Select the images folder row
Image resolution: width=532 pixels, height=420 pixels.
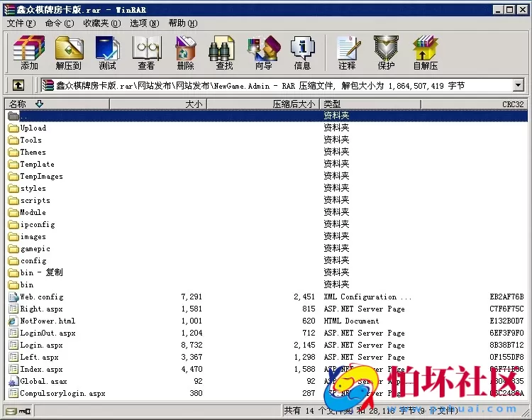coord(266,237)
